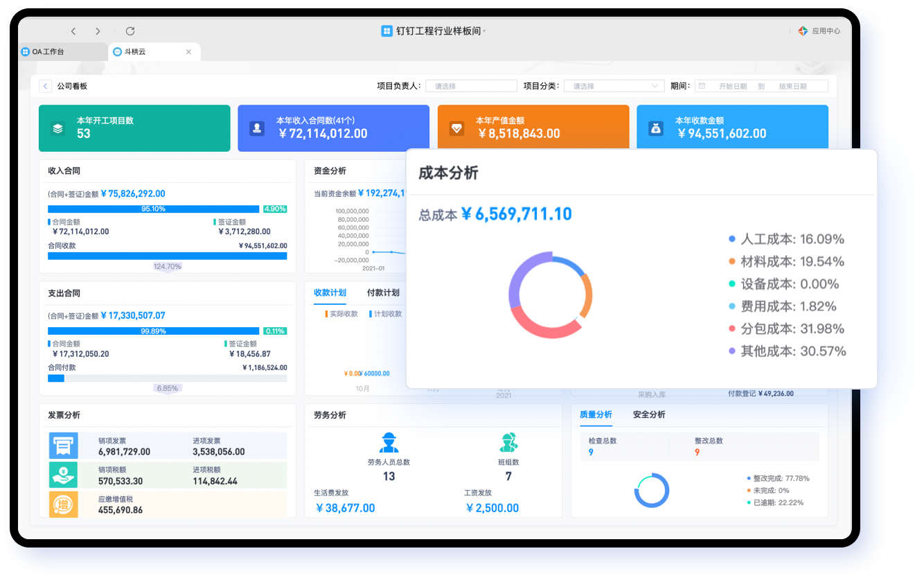Click the 总成本 ¥6,569,711.10 amount

tap(517, 214)
